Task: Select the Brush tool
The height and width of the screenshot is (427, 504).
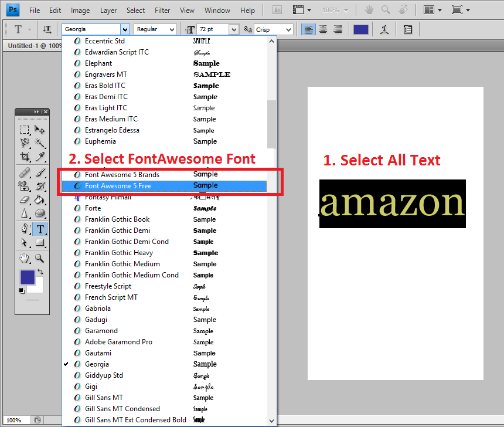Action: (40, 173)
